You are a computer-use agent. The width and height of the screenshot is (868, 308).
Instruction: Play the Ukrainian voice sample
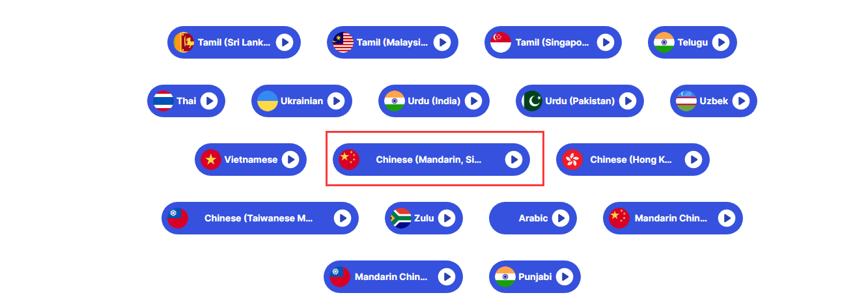335,101
